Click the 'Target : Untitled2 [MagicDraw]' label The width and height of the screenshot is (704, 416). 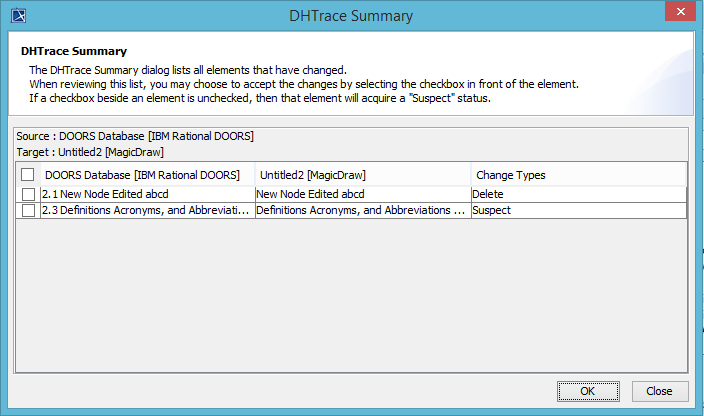tap(90, 153)
